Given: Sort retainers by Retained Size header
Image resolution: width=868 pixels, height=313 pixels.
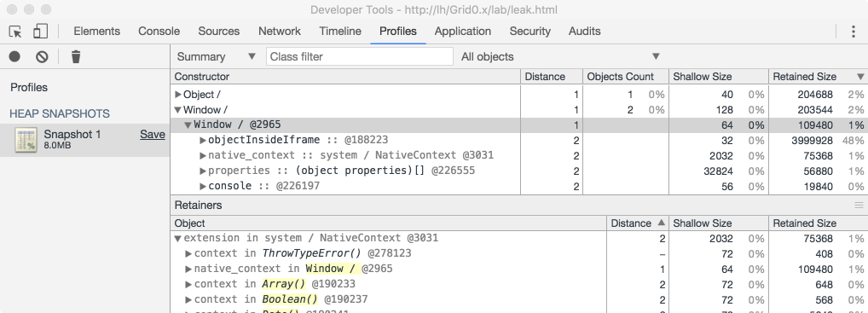Looking at the screenshot, I should 819,223.
